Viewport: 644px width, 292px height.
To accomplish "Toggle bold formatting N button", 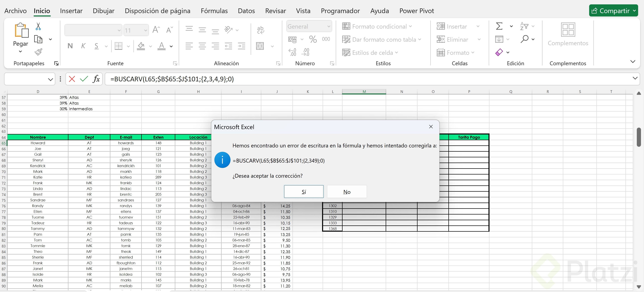I will (x=70, y=46).
